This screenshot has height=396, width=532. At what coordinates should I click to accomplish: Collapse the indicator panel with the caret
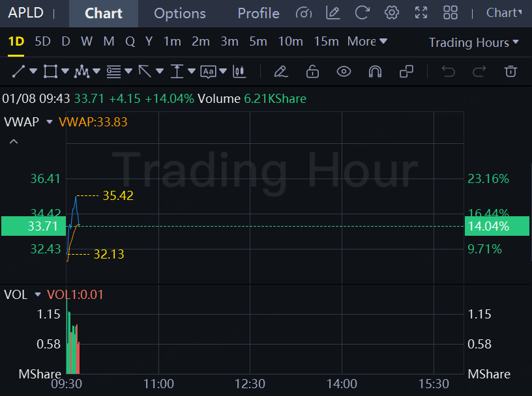point(14,142)
